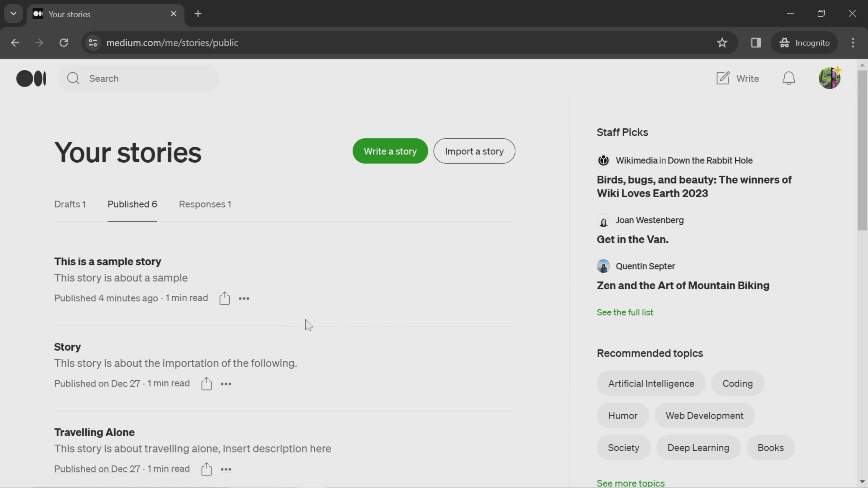This screenshot has width=868, height=488.
Task: Click the three-dot menu on Story post
Action: tap(226, 384)
